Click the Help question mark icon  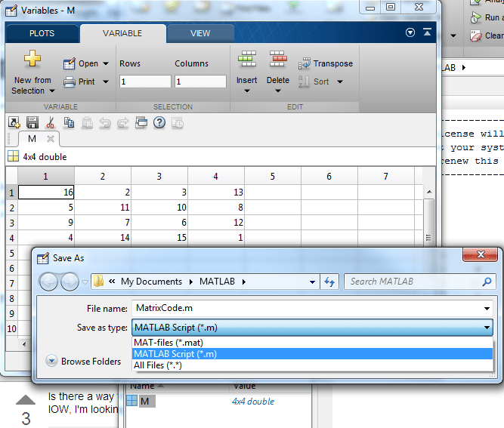(159, 122)
